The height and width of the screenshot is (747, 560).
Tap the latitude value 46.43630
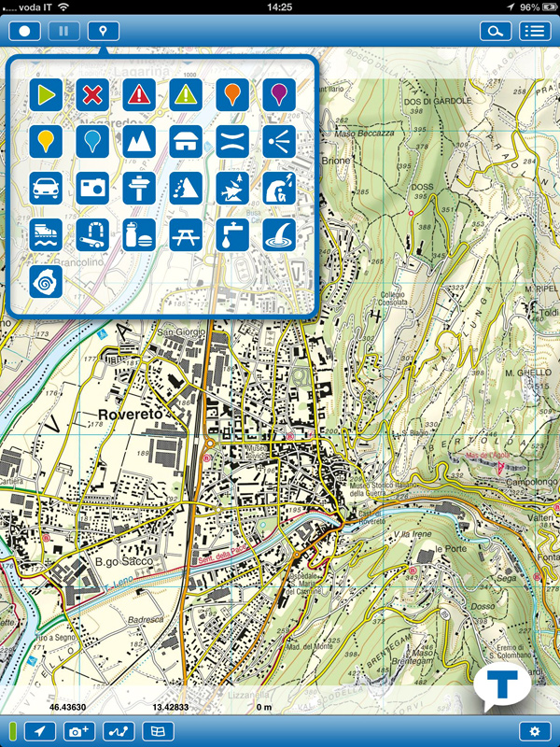(x=67, y=707)
